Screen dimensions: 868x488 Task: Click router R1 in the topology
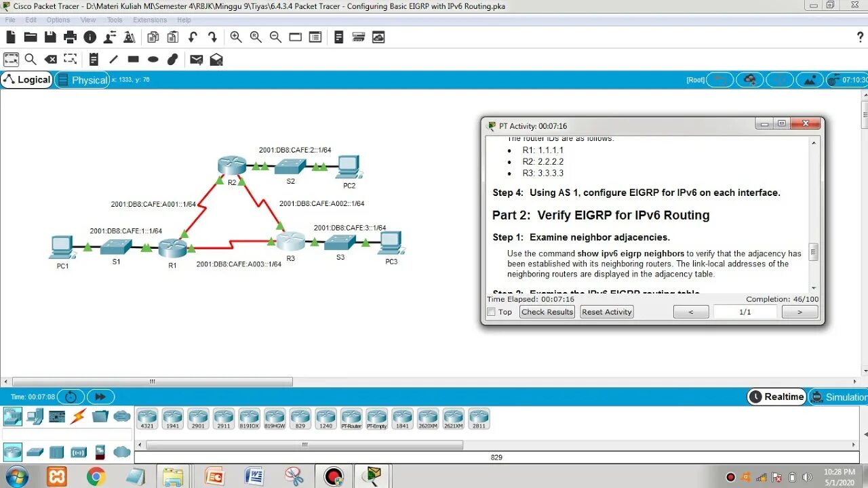[172, 249]
